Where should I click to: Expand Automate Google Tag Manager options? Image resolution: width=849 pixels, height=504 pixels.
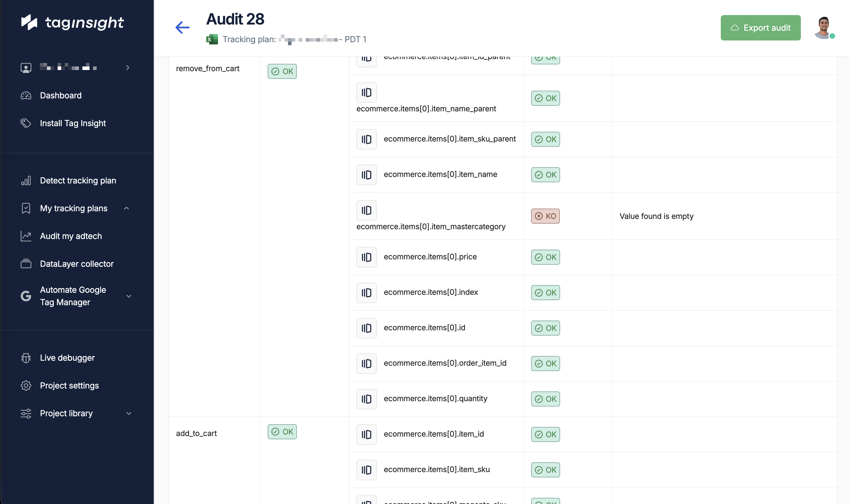(x=129, y=296)
